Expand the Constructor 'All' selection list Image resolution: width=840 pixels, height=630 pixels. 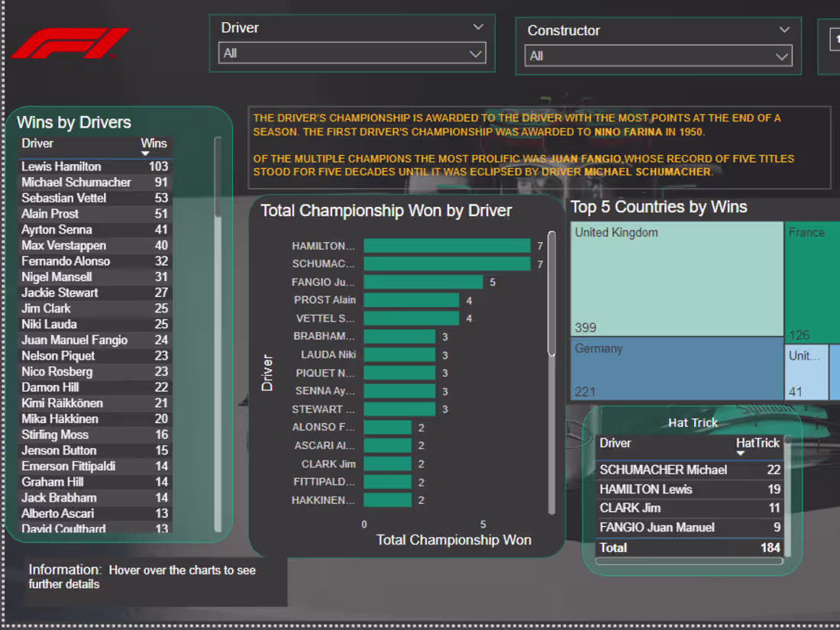coord(781,56)
